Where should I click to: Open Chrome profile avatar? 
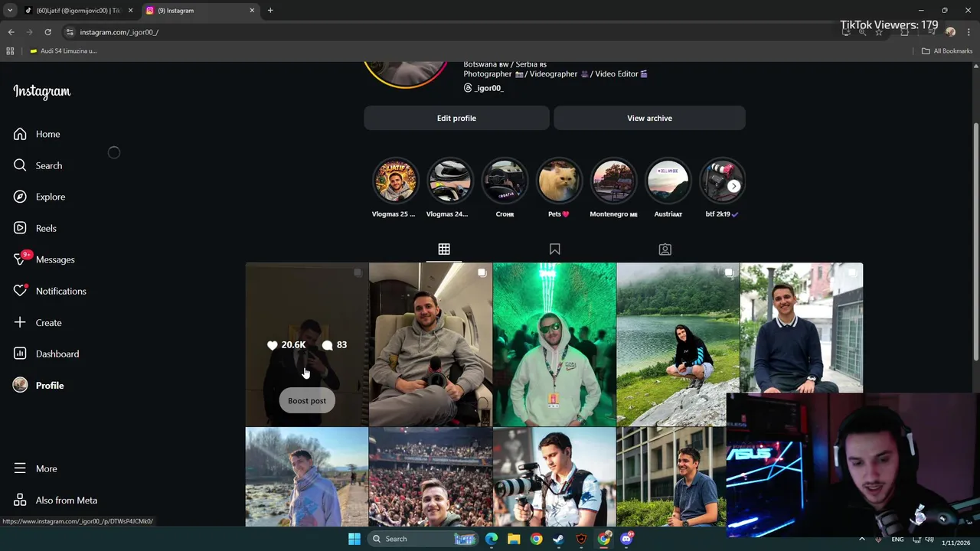coord(950,32)
